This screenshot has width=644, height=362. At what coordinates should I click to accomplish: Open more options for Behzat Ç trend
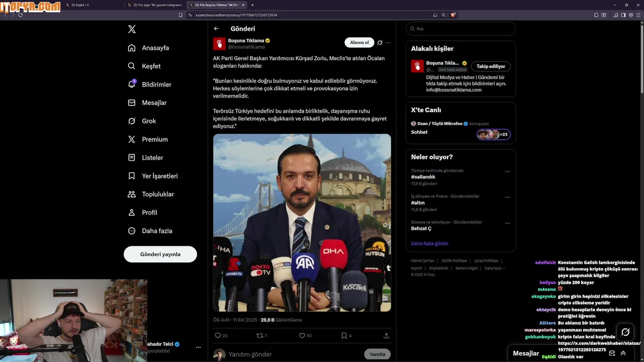coord(508,223)
